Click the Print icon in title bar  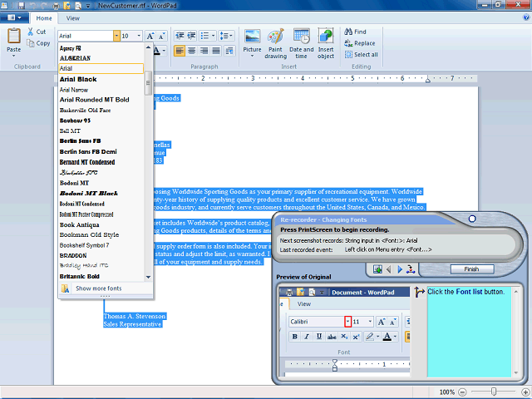click(x=56, y=6)
